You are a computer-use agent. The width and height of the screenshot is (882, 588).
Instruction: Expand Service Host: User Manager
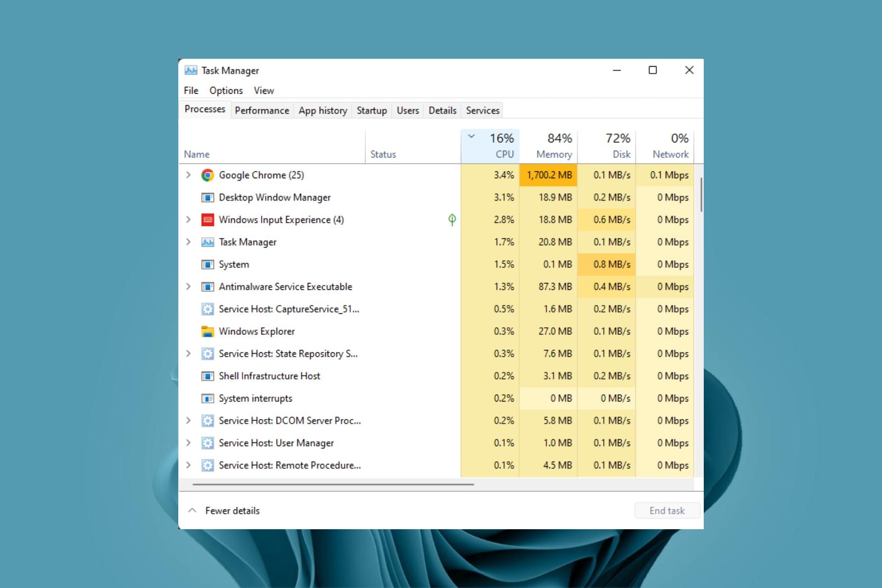188,443
